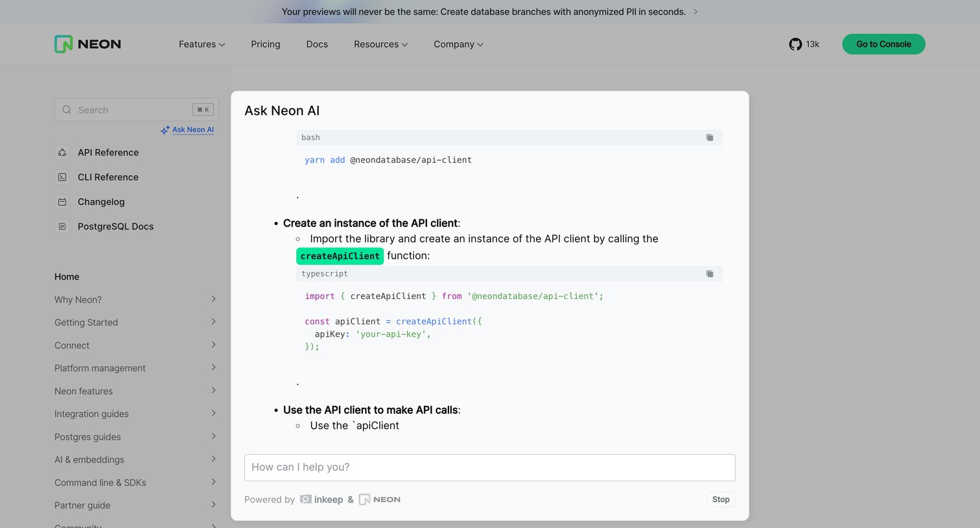The height and width of the screenshot is (528, 980).
Task: Click the PostgreSQL Docs document icon
Action: coord(62,226)
